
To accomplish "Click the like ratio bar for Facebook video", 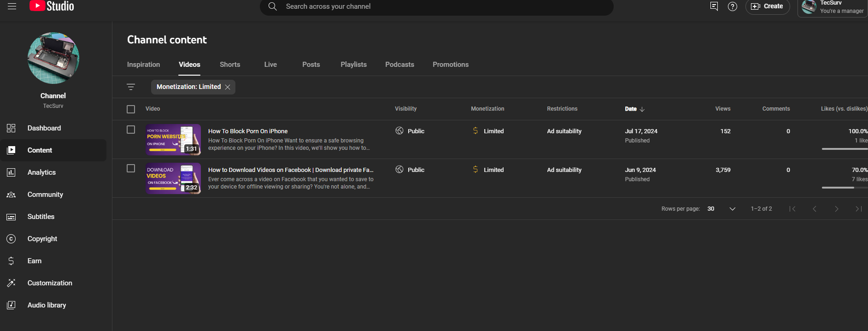I will [845, 188].
